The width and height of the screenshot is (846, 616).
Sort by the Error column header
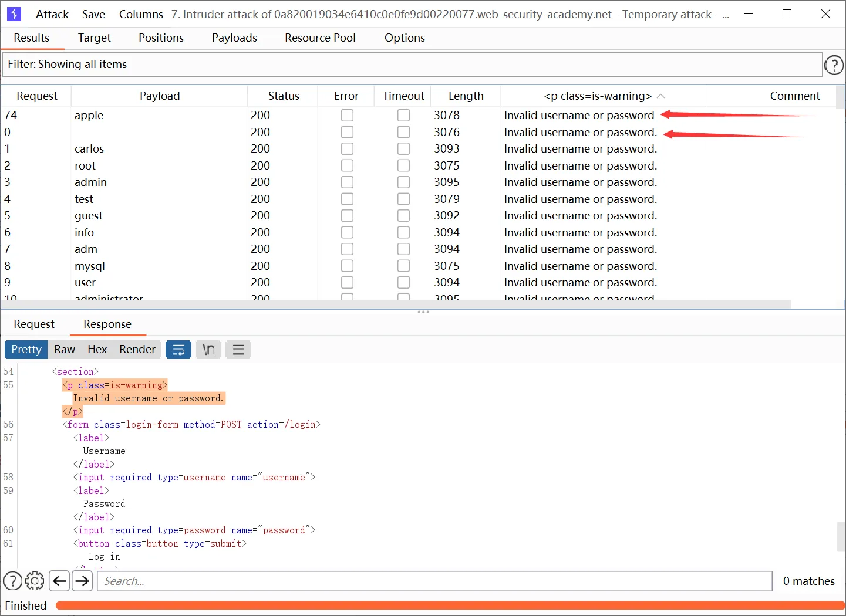pyautogui.click(x=346, y=96)
